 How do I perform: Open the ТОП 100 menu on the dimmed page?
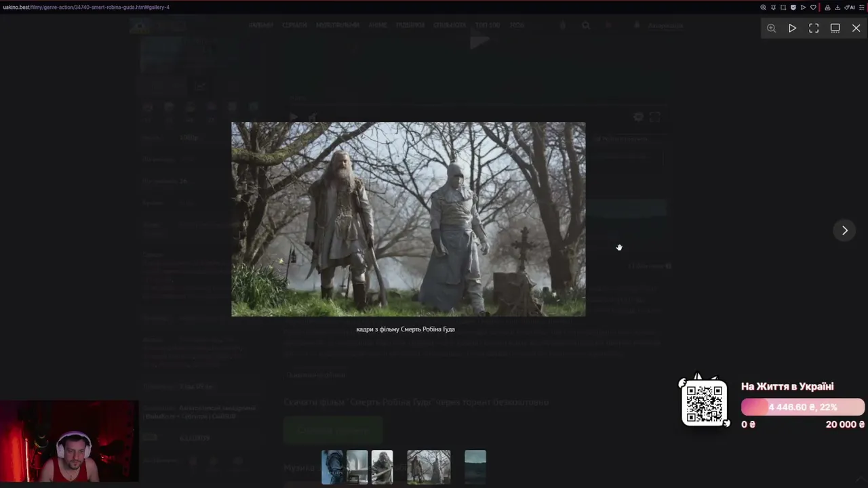tap(487, 25)
